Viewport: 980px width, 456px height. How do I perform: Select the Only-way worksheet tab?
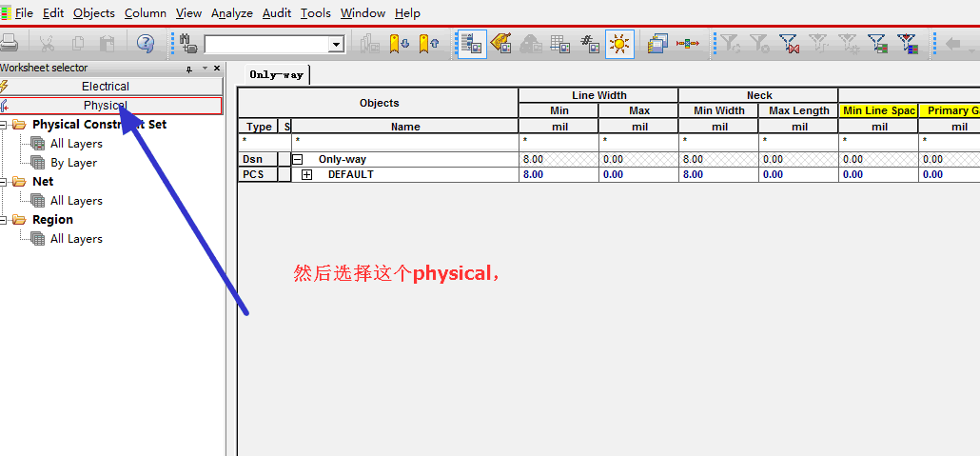click(275, 74)
